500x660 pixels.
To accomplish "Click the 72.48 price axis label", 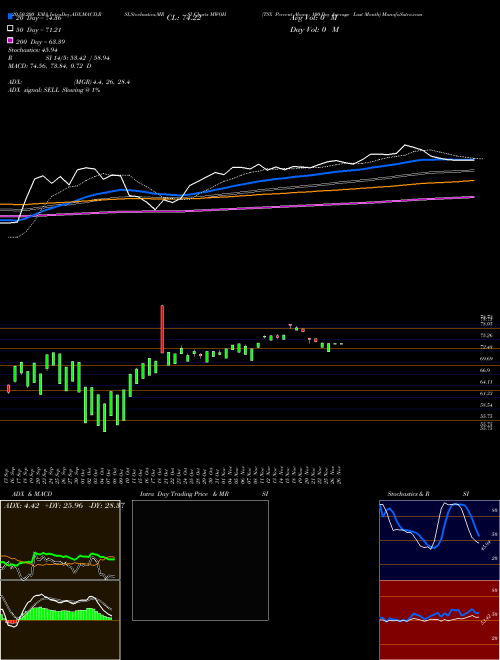I will (486, 347).
